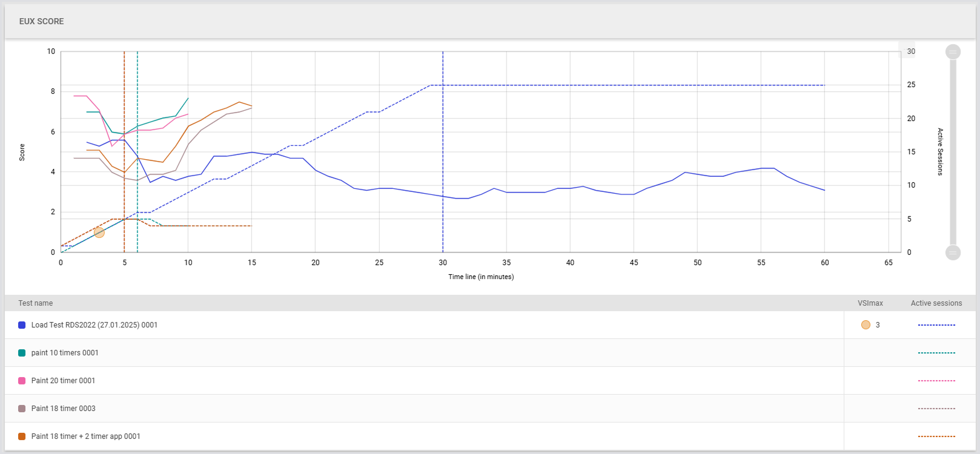
Task: Toggle blue dashed active sessions line for Load Test
Action: coord(936,325)
